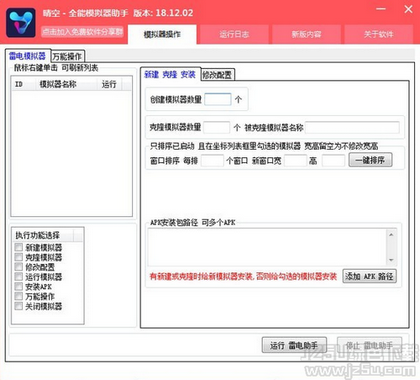The height and width of the screenshot is (380, 420).
Task: Click the 新窗口宽 width input field
Action: pos(295,161)
